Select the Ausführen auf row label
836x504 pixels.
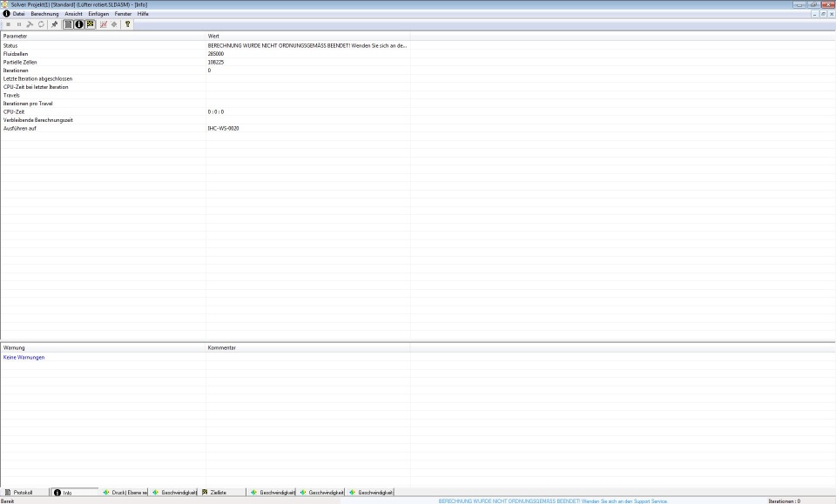(x=20, y=129)
